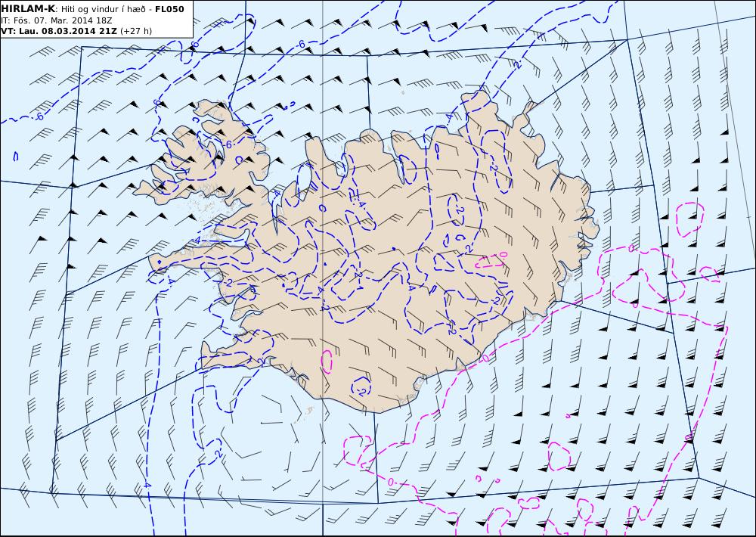Click the FL050 flight level label
The image size is (756, 537).
[169, 9]
